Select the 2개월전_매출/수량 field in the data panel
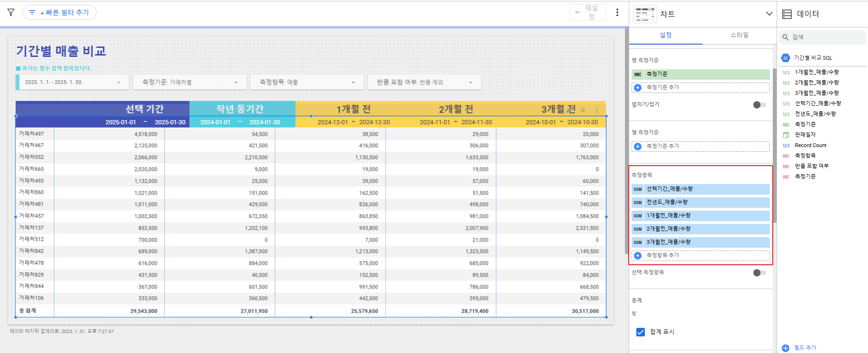The height and width of the screenshot is (353, 868). [x=817, y=83]
